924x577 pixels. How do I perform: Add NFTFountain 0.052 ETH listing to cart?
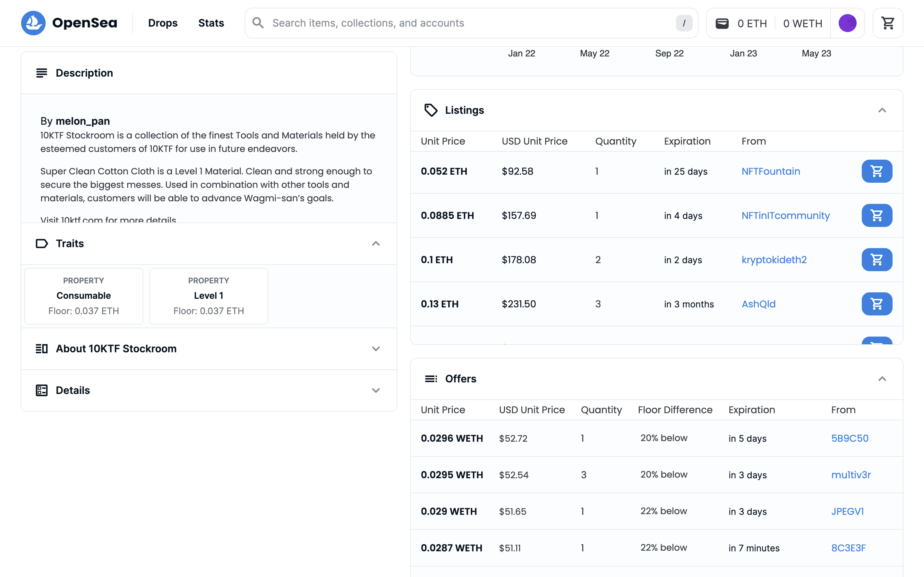[x=877, y=171]
